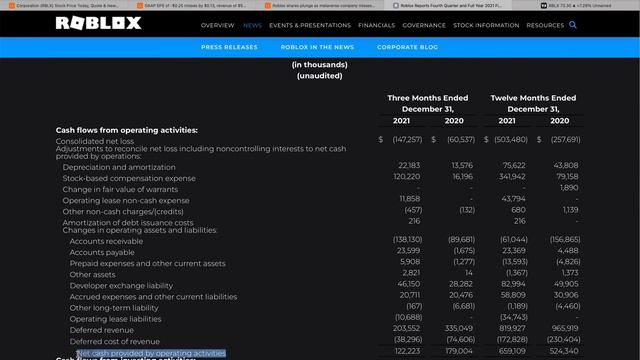Select the Roblox Reports Fourth Quarter browser tab

point(448,5)
